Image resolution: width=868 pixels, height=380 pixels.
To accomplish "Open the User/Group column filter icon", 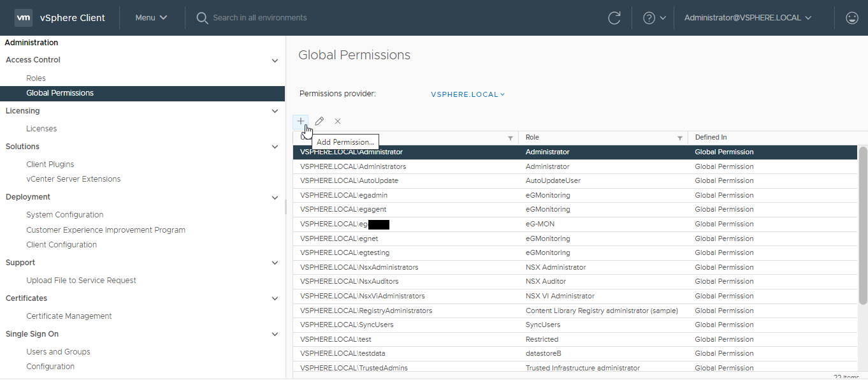I will coord(510,138).
